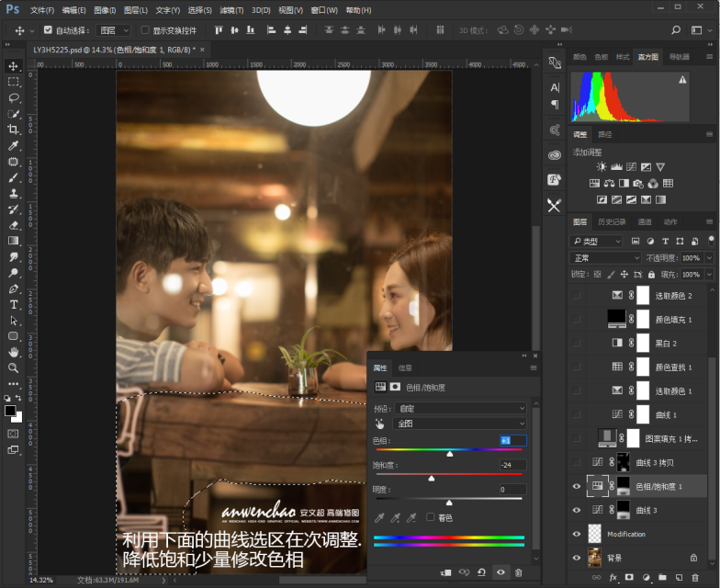720x588 pixels.
Task: Select the Zoom tool
Action: click(x=13, y=367)
